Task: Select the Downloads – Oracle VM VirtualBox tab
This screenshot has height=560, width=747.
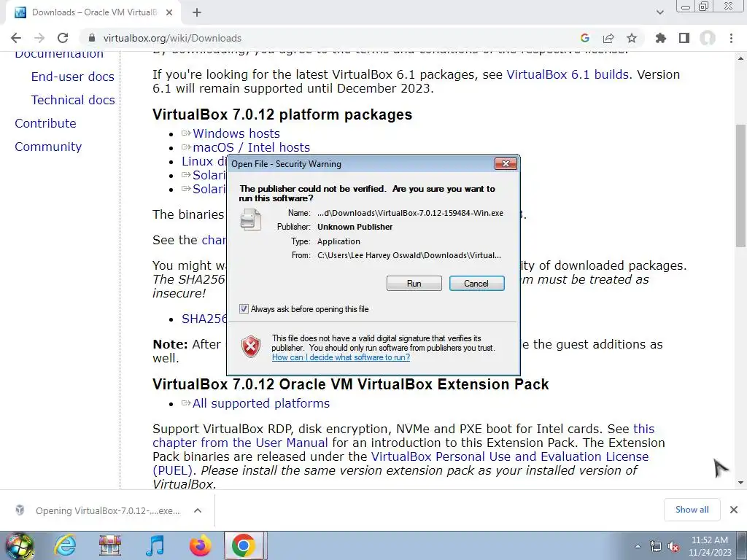Action: click(93, 12)
